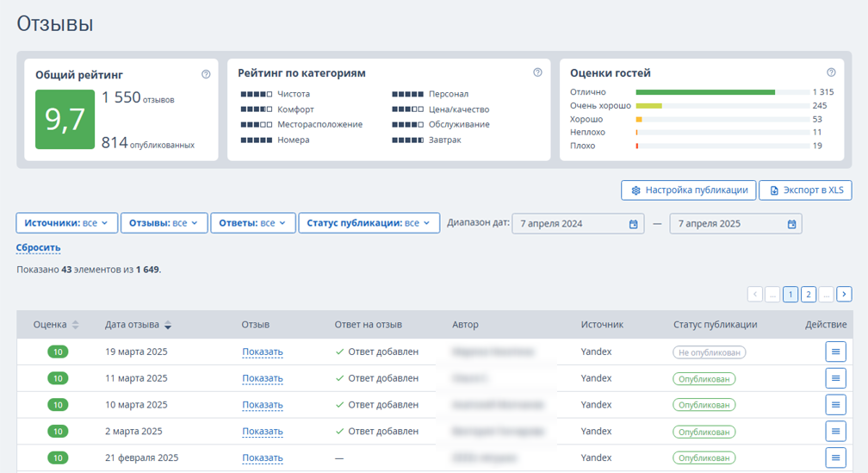Sort table by Дата отзыва column
868x473 pixels.
click(x=139, y=325)
